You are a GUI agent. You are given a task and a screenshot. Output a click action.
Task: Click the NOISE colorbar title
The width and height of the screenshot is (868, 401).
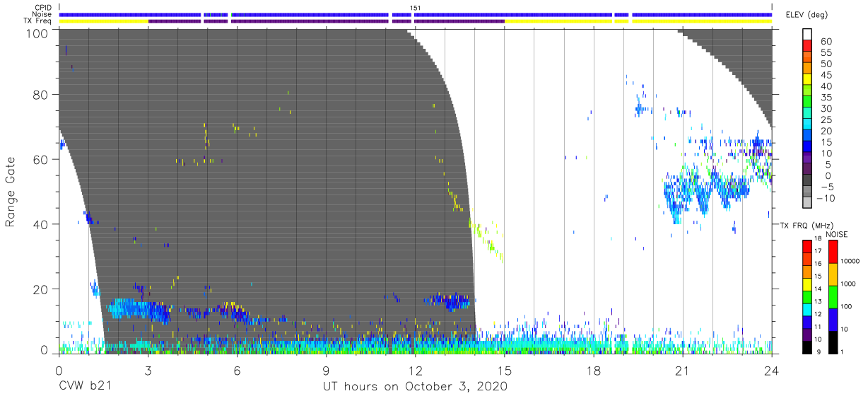pyautogui.click(x=837, y=233)
